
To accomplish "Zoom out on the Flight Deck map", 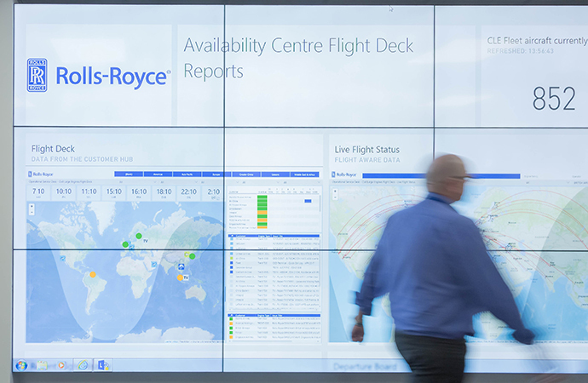I will click(32, 212).
